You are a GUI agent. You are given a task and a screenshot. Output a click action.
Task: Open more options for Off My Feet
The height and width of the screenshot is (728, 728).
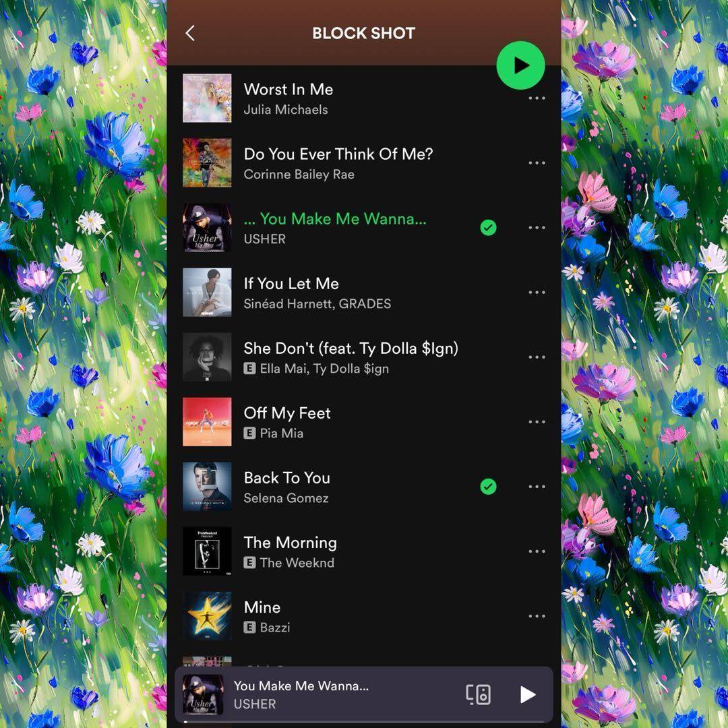pos(537,422)
